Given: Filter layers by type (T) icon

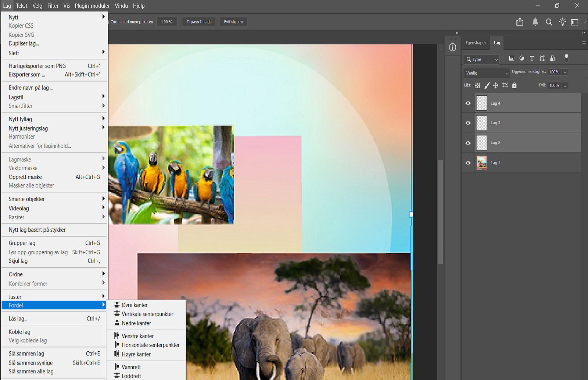Looking at the screenshot, I should tap(532, 58).
